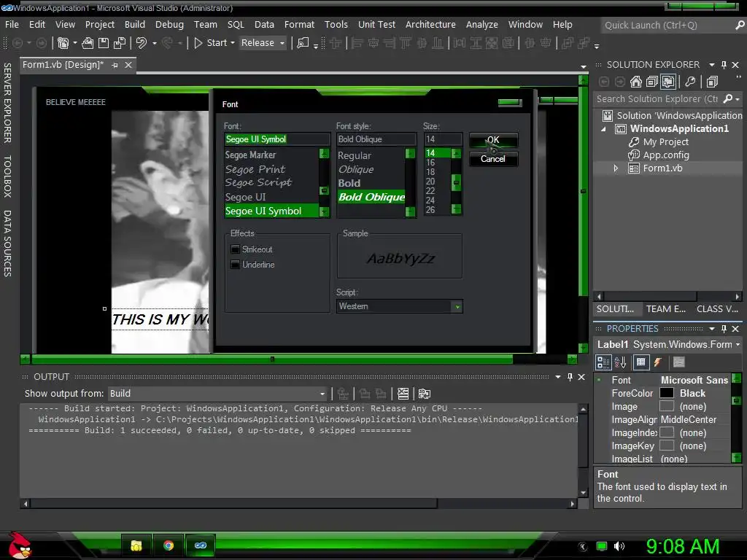747x560 pixels.
Task: Click Events lightning icon in Properties panel
Action: coord(658,362)
